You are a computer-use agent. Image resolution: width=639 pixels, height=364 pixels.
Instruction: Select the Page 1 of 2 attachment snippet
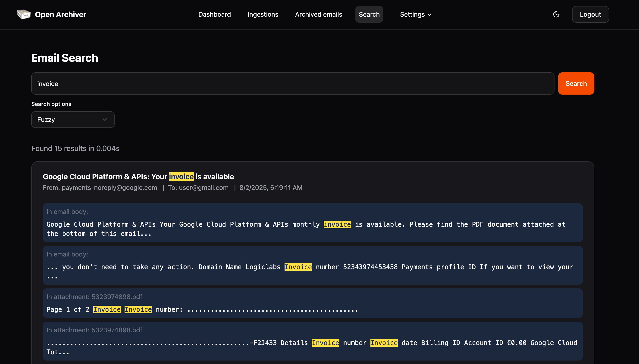(313, 303)
